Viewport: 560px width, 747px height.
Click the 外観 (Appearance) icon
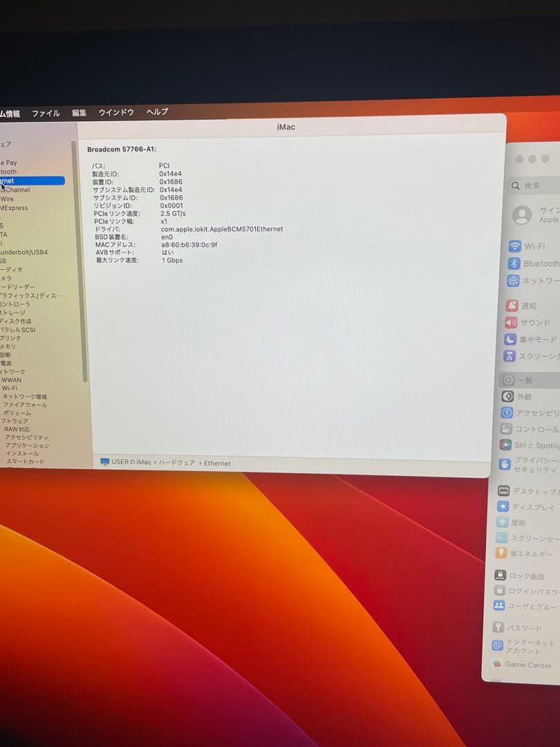coord(507,396)
